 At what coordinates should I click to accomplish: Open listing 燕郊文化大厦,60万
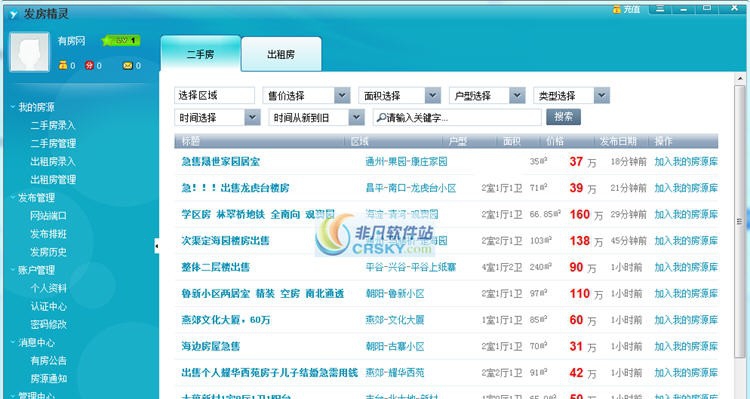226,320
